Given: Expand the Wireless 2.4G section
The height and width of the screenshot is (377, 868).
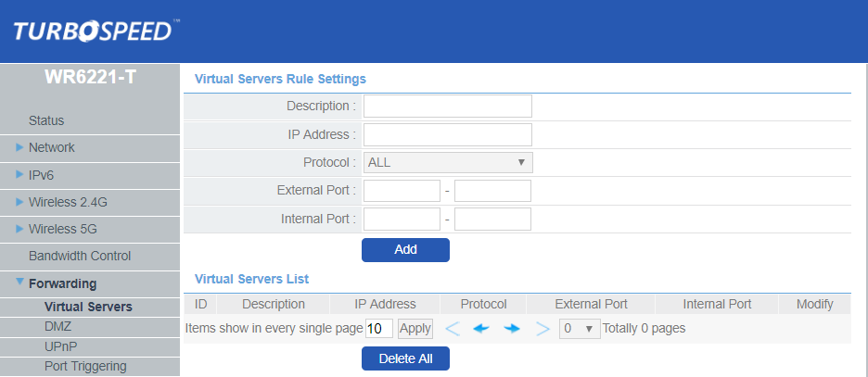Looking at the screenshot, I should tap(66, 202).
